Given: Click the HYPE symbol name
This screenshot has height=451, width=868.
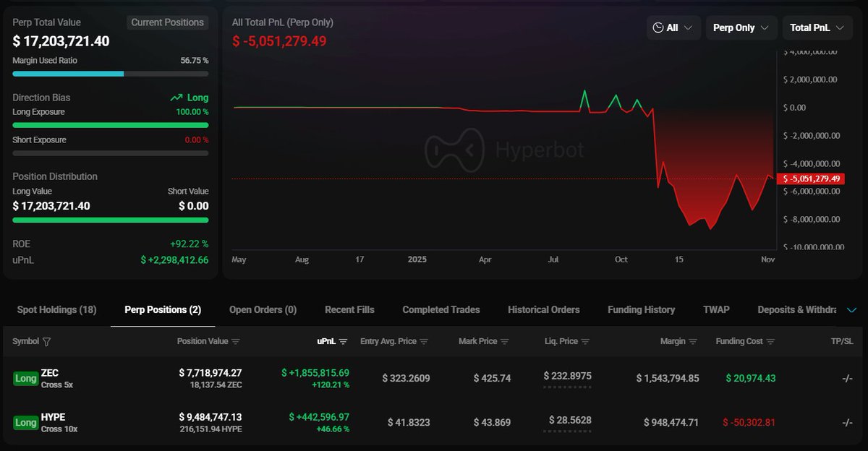Looking at the screenshot, I should coord(54,417).
